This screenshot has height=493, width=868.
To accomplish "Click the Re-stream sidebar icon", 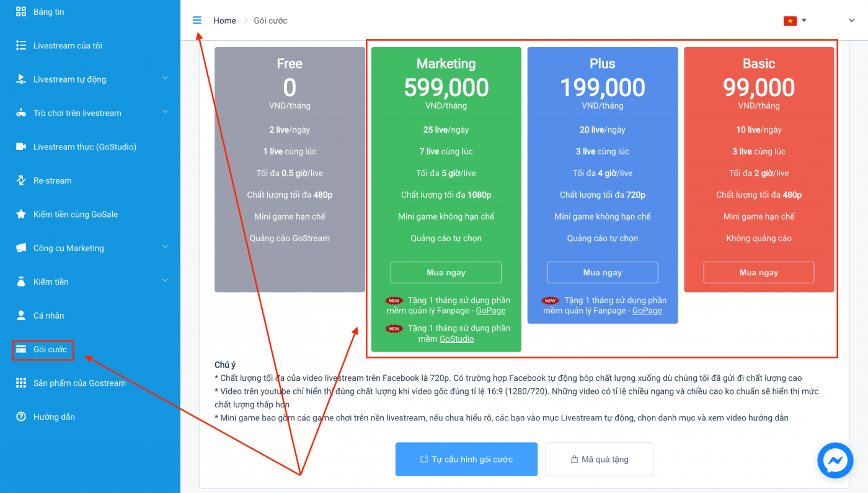I will point(21,180).
